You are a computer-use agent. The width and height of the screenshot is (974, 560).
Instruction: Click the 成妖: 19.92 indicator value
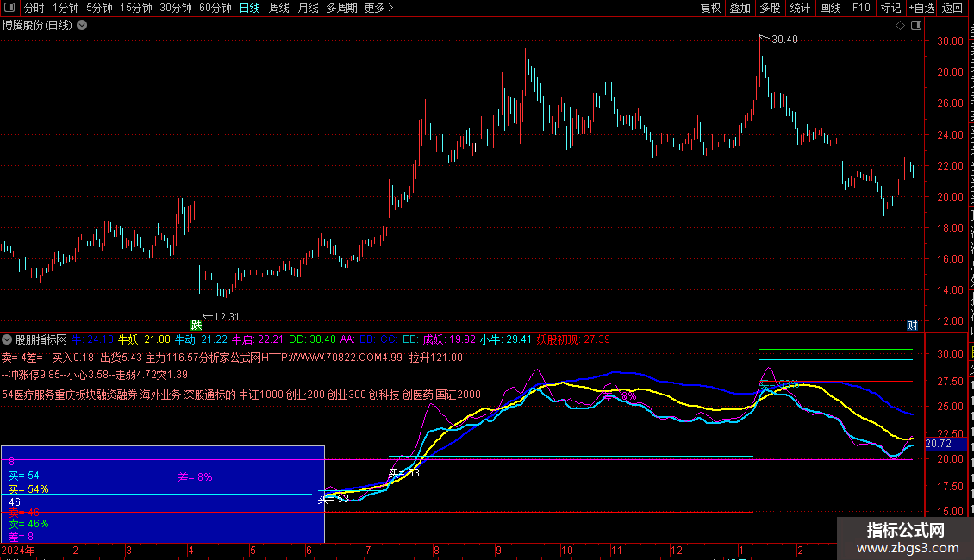[x=449, y=339]
